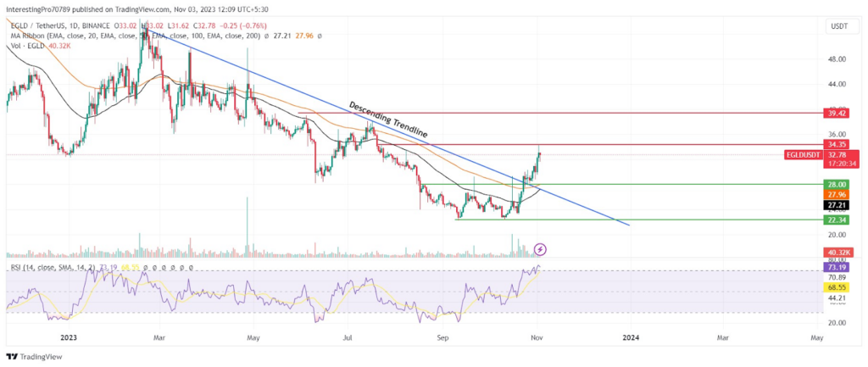Click the Jul time axis label
868x367 pixels.
tap(348, 336)
